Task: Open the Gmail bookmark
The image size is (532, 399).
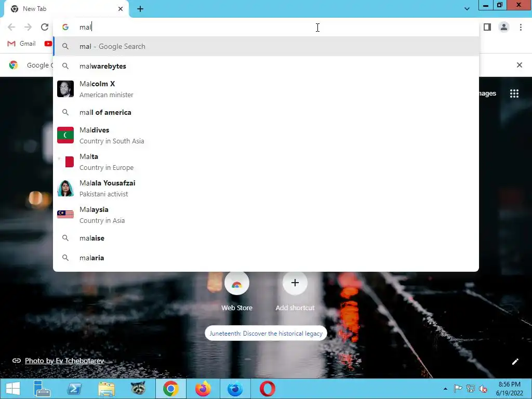Action: click(21, 44)
